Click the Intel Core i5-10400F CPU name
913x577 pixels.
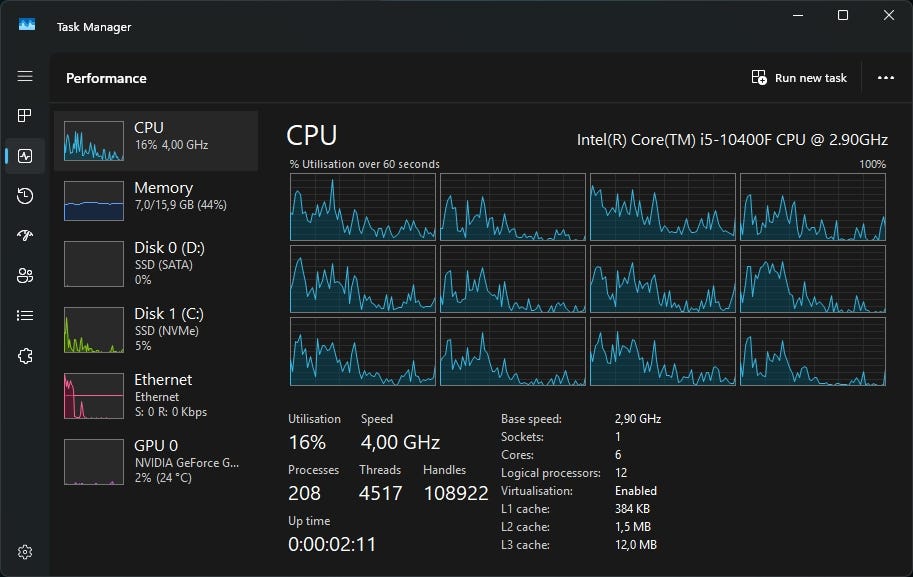(x=732, y=140)
